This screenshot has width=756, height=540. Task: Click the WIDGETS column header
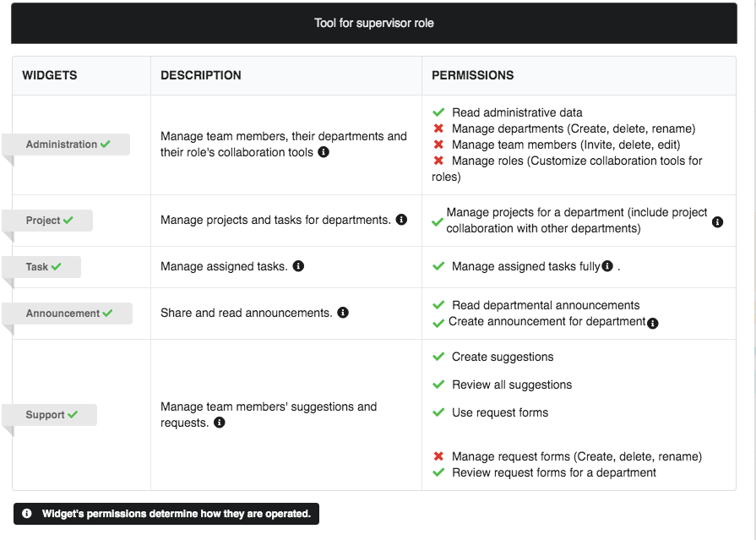coord(50,75)
